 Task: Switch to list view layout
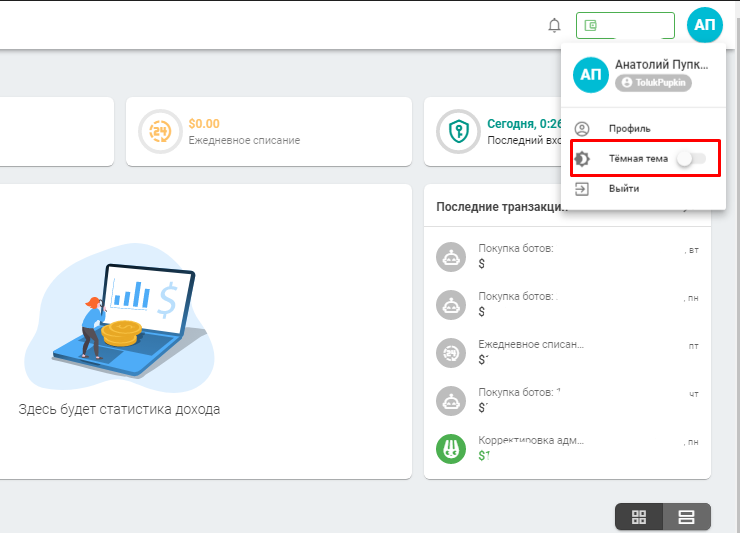687,517
